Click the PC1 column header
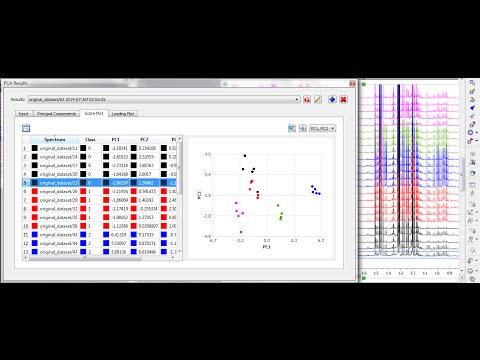Viewport: 480px width, 360px height. [115, 139]
